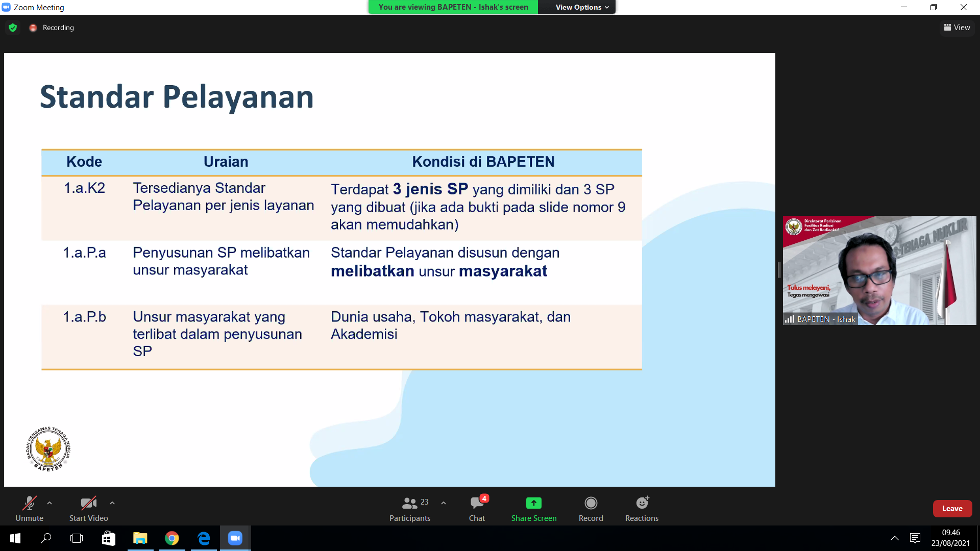Click the 'Standar Pelayanan' slide title
Screen dimensions: 980x551
[177, 97]
